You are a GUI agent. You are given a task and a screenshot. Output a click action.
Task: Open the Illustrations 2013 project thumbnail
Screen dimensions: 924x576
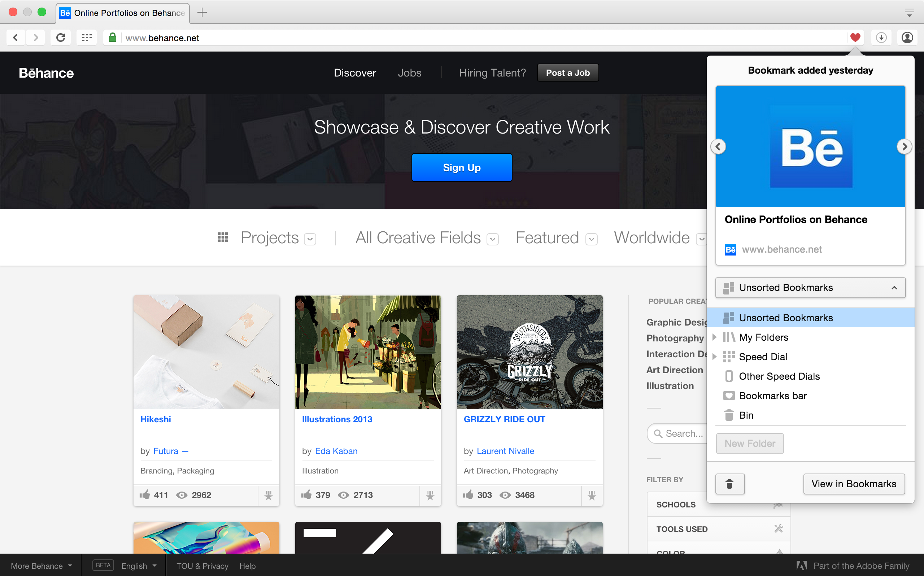[x=367, y=352]
